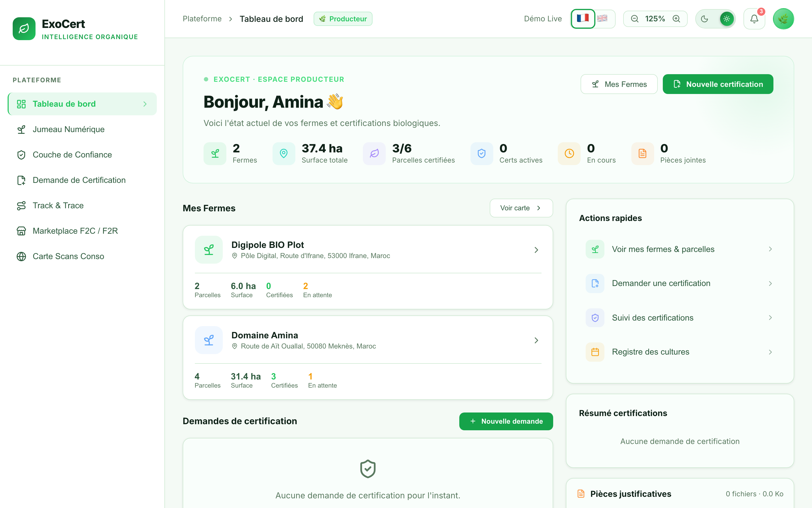Zoom in using the magnifier plus icon

tap(676, 19)
